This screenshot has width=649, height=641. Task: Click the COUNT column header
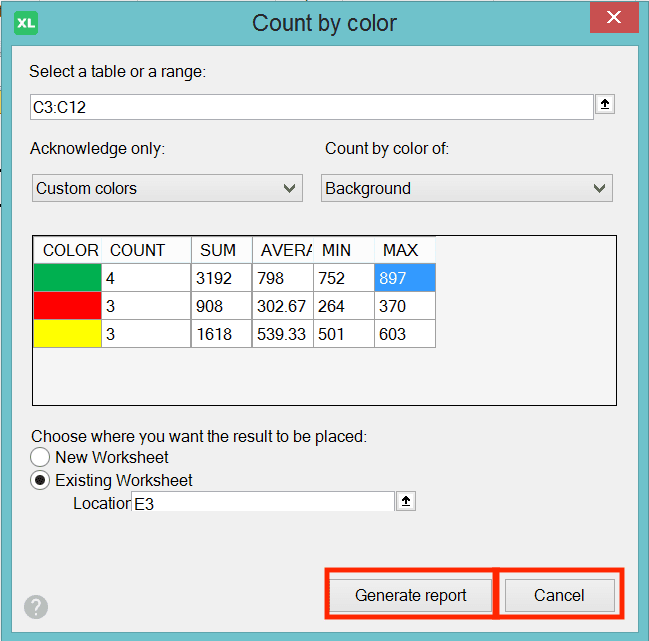click(146, 250)
